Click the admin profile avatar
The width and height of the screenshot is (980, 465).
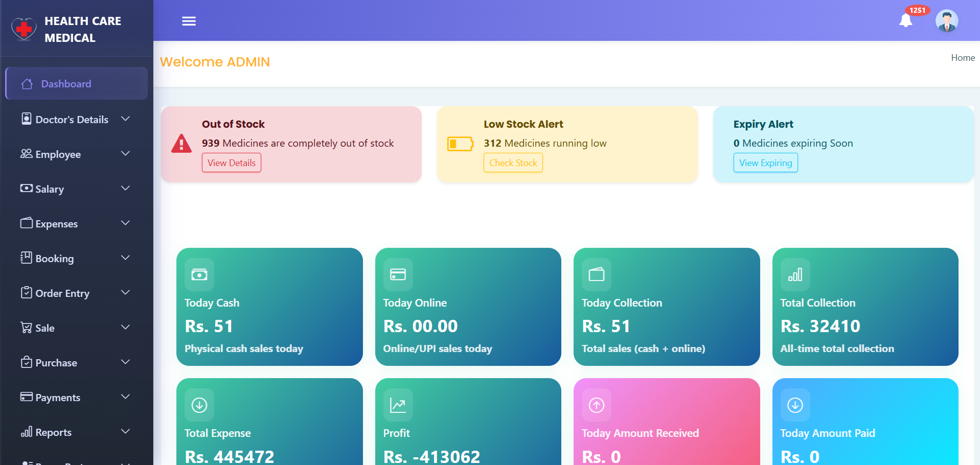click(x=947, y=21)
